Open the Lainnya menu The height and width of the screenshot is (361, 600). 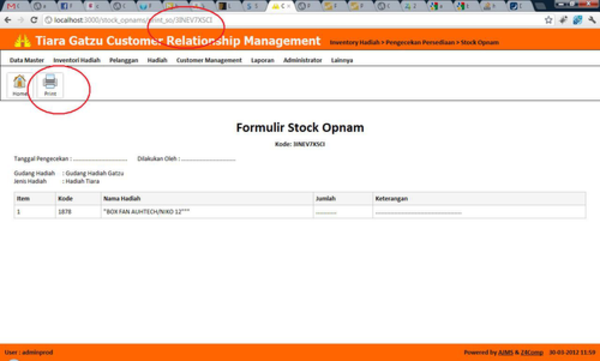(342, 60)
